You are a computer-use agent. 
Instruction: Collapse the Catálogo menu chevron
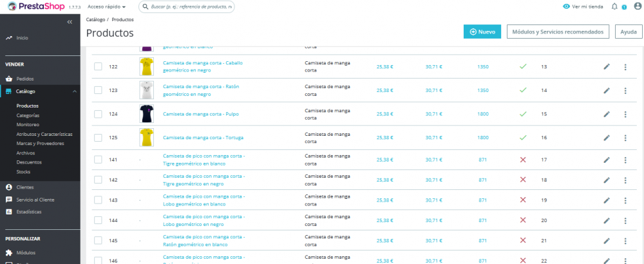pos(74,91)
